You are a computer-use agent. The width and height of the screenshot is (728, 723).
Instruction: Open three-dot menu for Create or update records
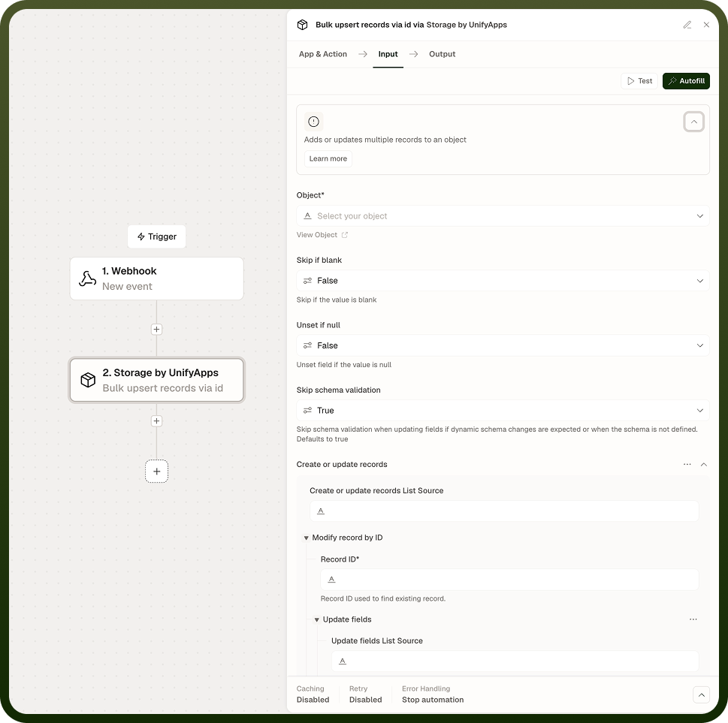pos(687,464)
